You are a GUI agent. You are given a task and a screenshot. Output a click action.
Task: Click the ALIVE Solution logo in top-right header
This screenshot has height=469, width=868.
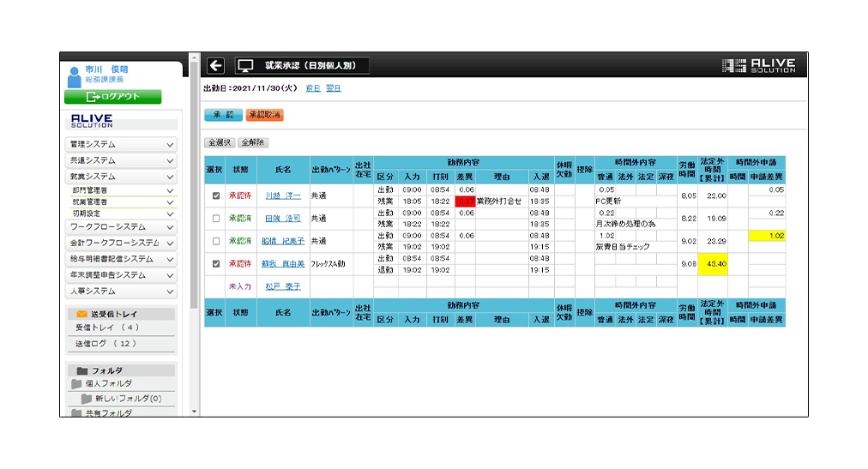tap(758, 65)
